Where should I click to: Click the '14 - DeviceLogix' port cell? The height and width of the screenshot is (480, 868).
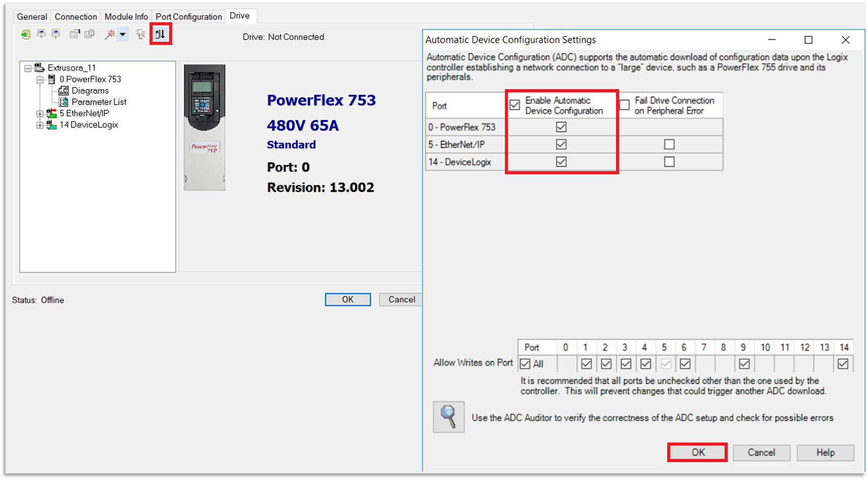pyautogui.click(x=466, y=162)
